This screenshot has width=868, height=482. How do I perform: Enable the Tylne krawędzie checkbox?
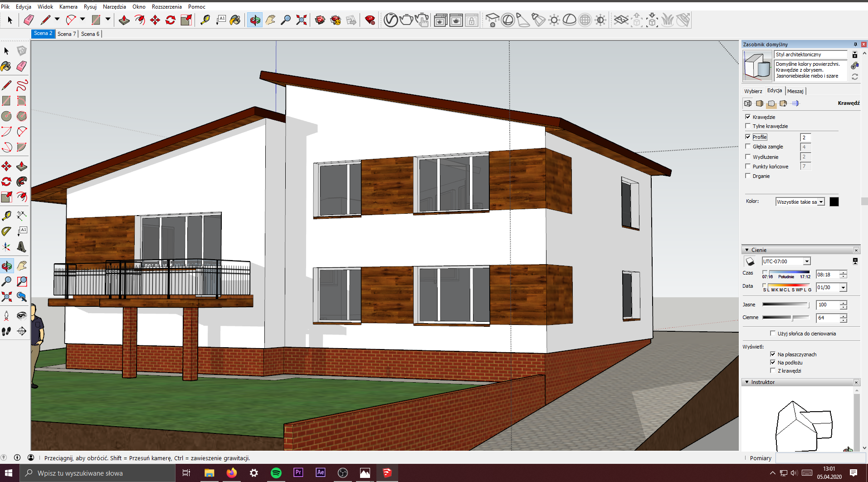(x=748, y=126)
